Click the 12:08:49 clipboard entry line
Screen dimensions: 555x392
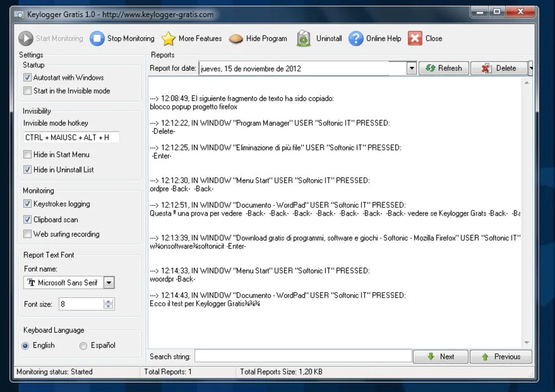pos(242,98)
